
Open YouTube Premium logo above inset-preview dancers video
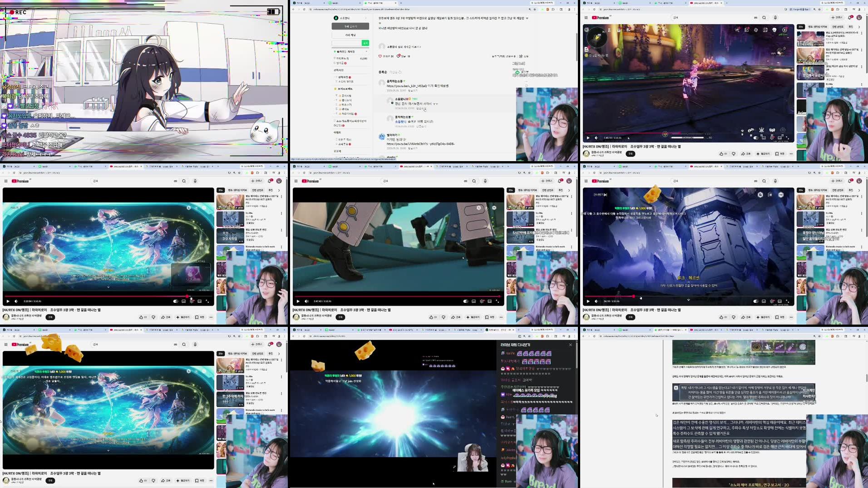click(20, 181)
